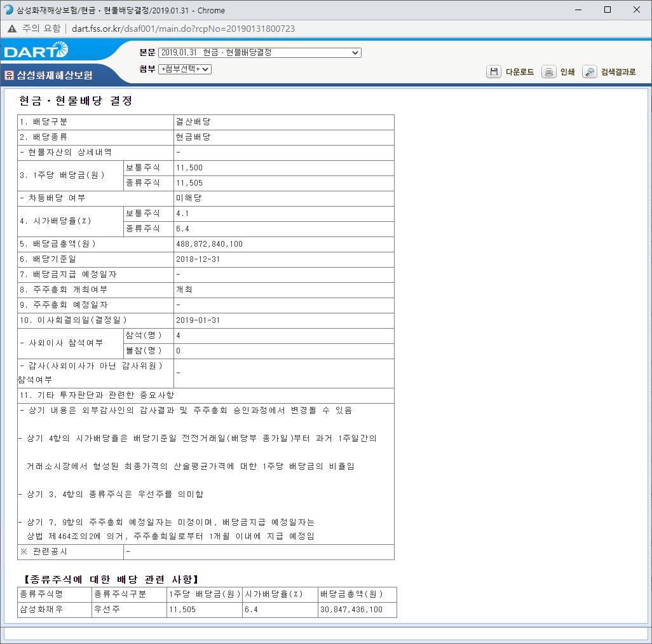Open the 첨부선택 attachment dropdown
This screenshot has height=644, width=652.
(x=185, y=69)
